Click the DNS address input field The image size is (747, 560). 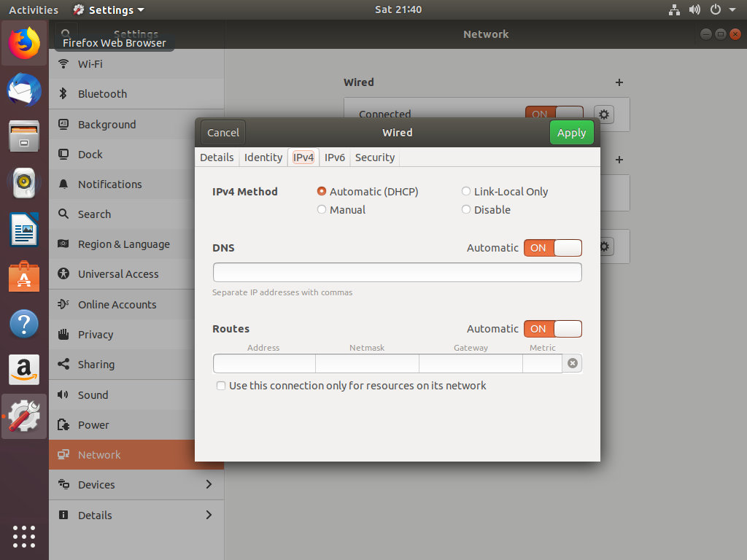tap(397, 273)
